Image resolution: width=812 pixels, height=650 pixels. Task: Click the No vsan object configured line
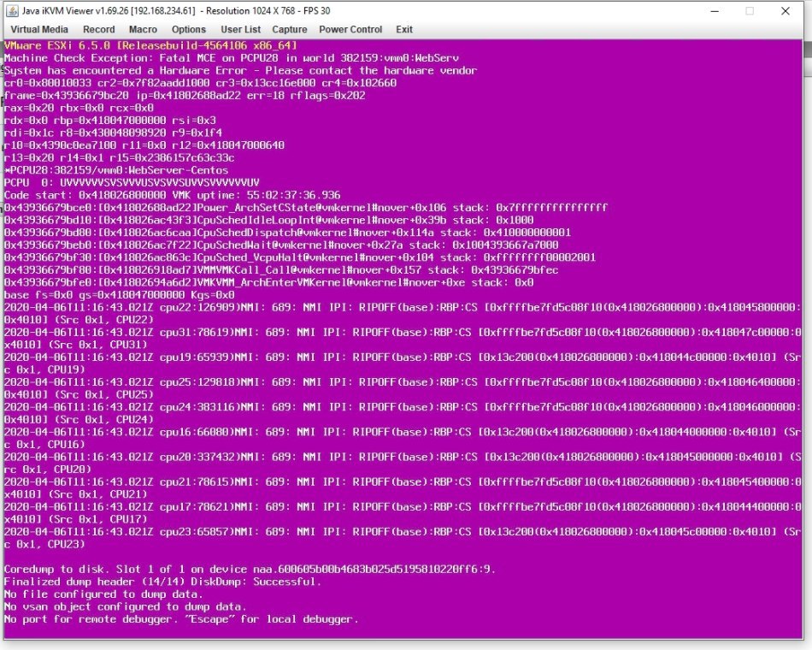point(126,606)
